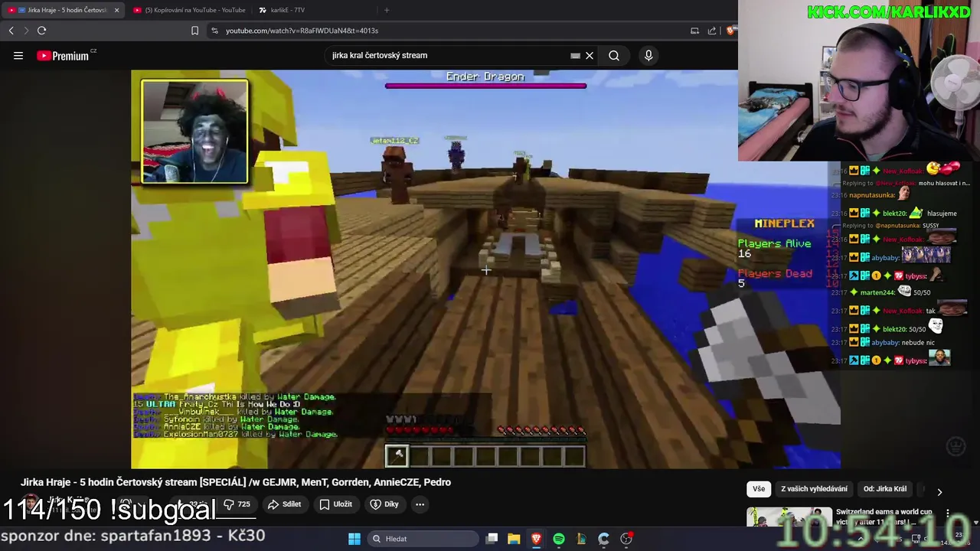Screen dimensions: 980x551
Task: Open Switzerland earns a world cup title
Action: [884, 517]
